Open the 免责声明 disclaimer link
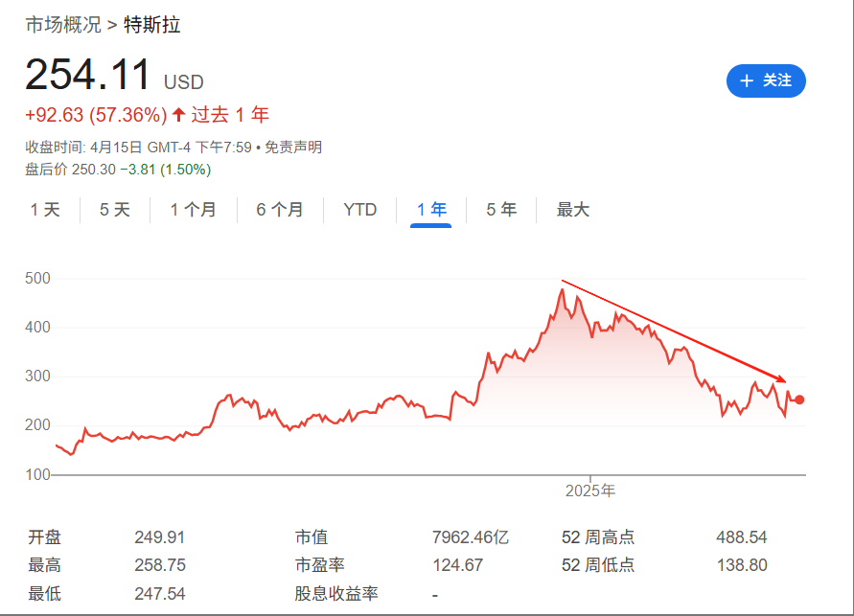Viewport: 854px width, 616px height. point(293,148)
